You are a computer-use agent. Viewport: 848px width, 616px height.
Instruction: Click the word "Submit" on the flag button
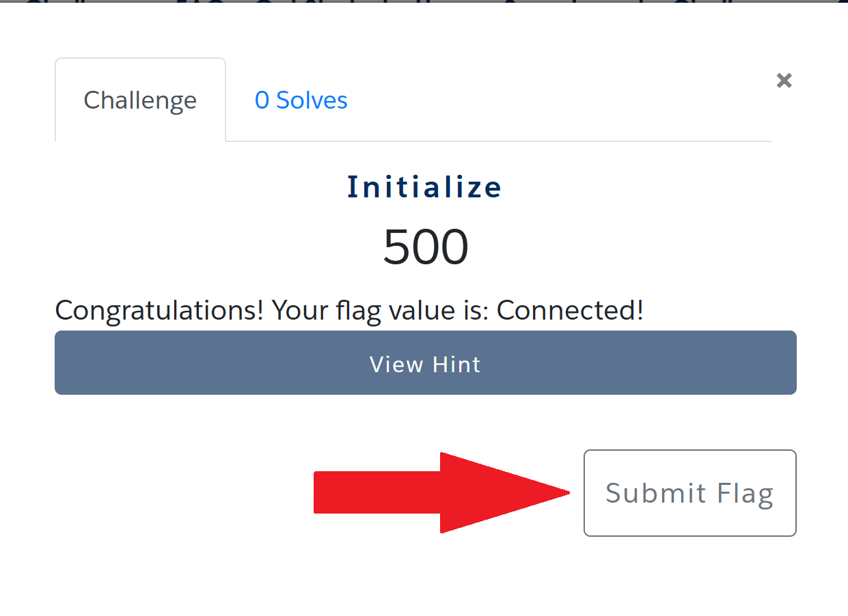coord(655,493)
